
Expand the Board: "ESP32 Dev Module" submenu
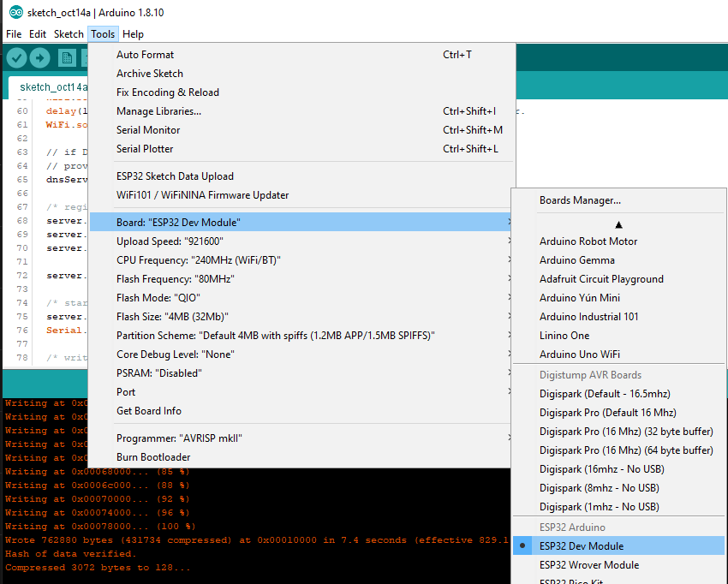click(x=301, y=223)
